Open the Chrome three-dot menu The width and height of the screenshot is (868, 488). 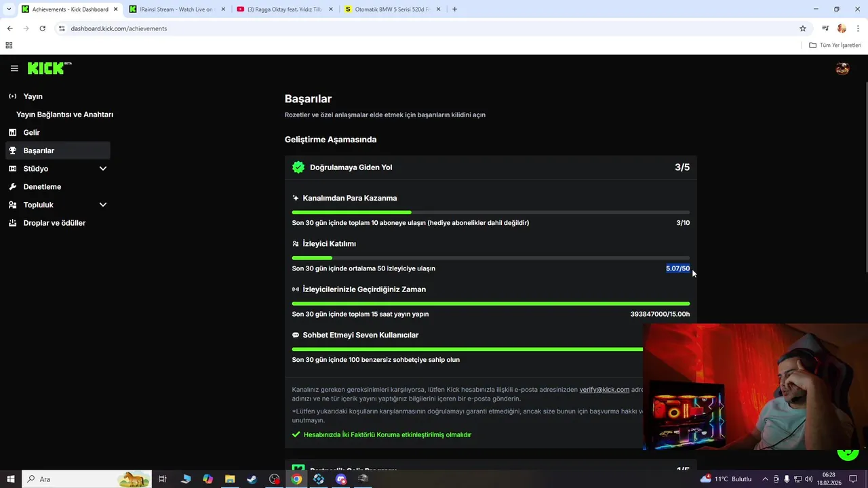(859, 28)
